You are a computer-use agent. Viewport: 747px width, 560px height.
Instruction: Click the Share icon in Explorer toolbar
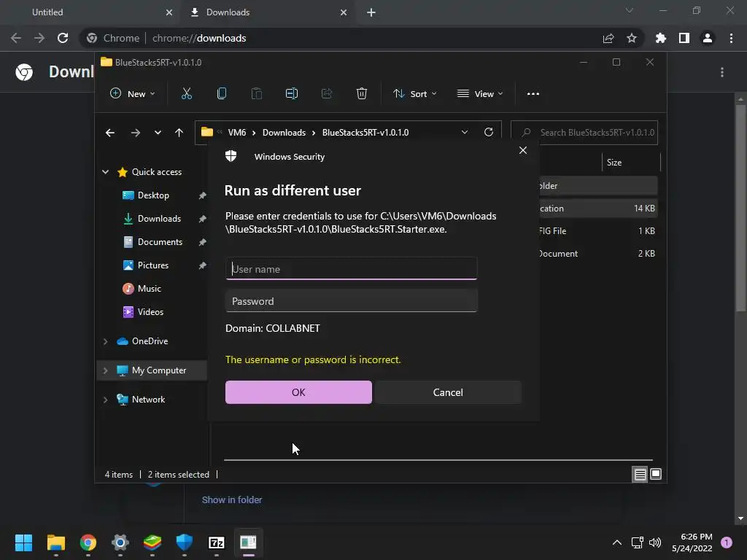(327, 94)
